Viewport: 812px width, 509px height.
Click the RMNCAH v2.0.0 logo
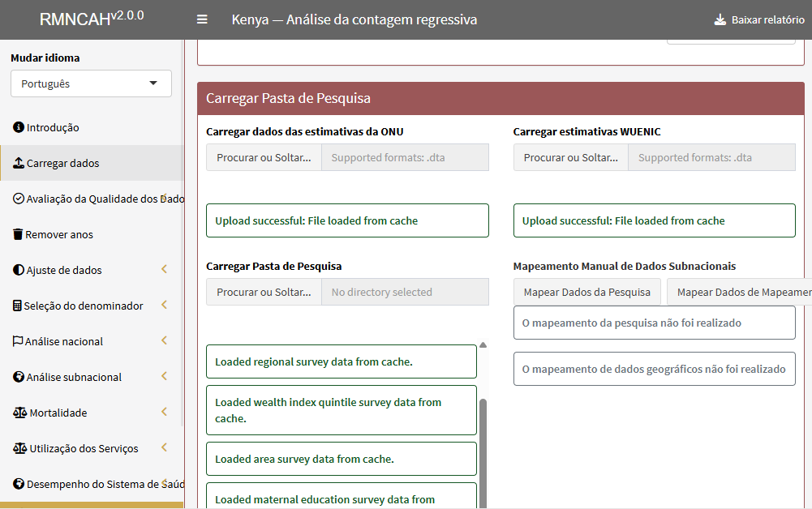pos(92,19)
